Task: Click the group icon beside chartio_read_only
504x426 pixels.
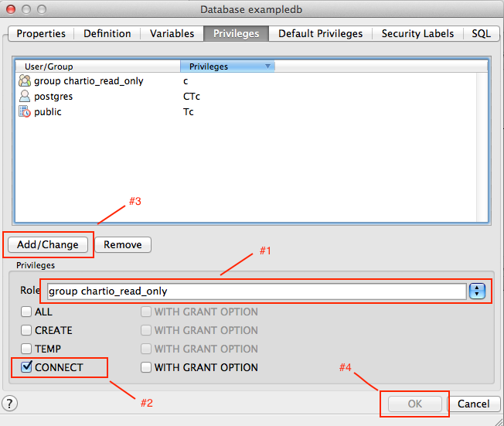Action: 24,81
